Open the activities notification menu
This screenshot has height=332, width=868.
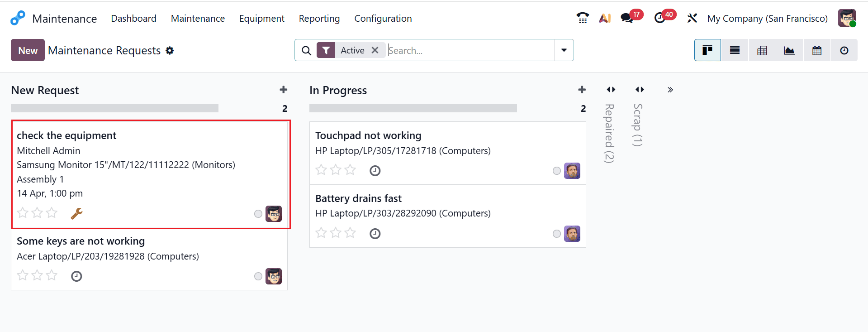point(660,18)
